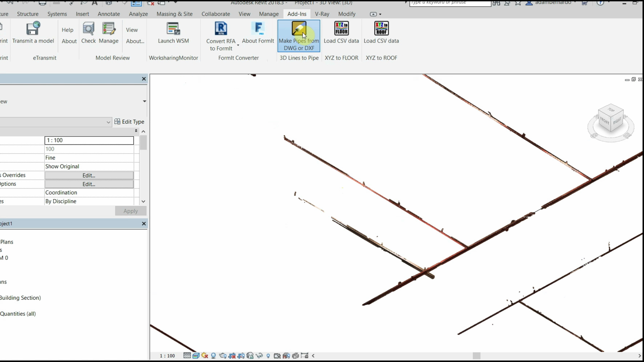Click Edit button for Graphic Display Options
This screenshot has width=644, height=362.
[x=89, y=184]
